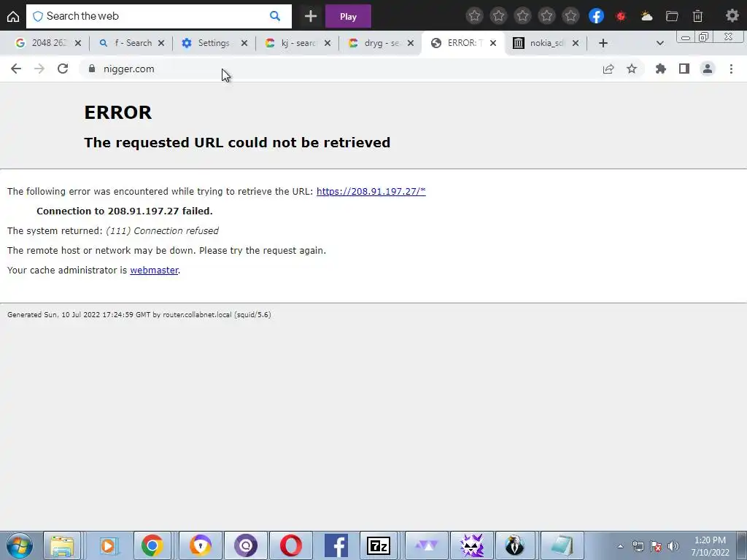Close the ERROR tab
Screen dimensions: 747x560
(493, 43)
